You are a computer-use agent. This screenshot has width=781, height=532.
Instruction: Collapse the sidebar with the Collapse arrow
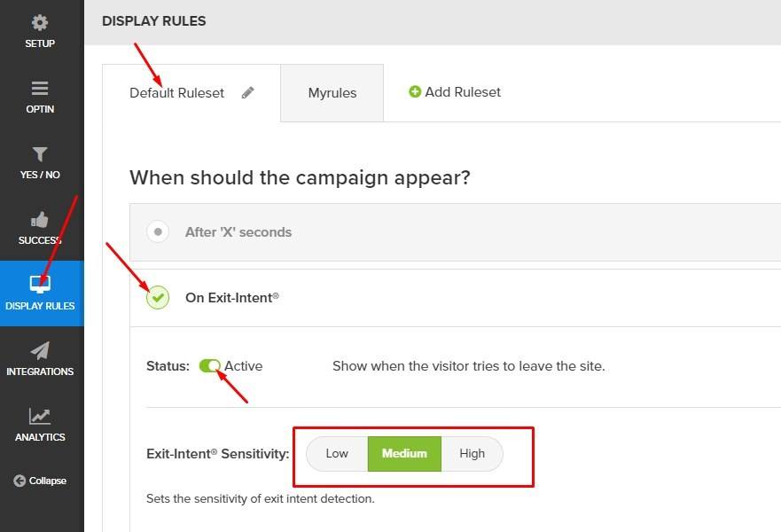click(x=20, y=481)
